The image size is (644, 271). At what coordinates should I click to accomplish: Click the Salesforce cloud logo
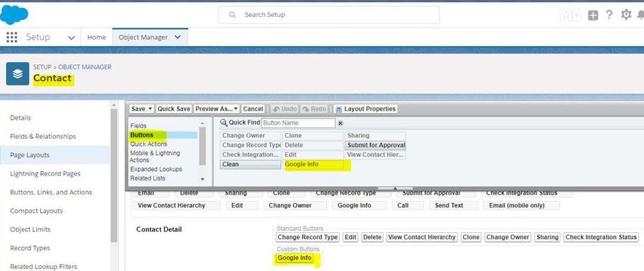pyautogui.click(x=14, y=14)
